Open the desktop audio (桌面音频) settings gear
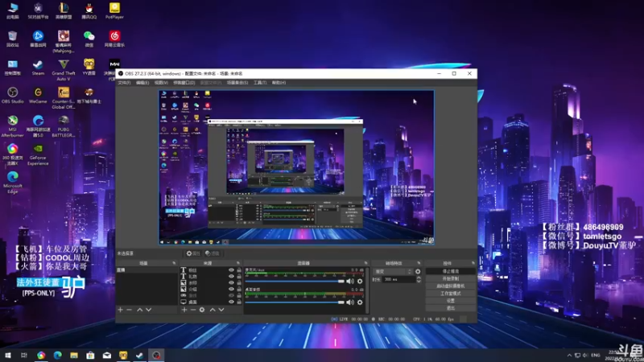Image resolution: width=644 pixels, height=362 pixels. tap(360, 302)
